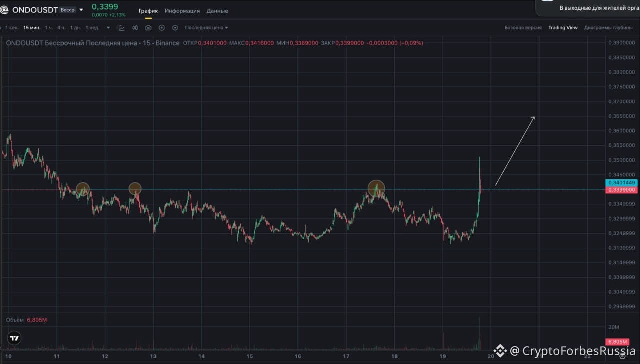
Task: Click the 0,3401449 blue price label
Action: pos(622,183)
